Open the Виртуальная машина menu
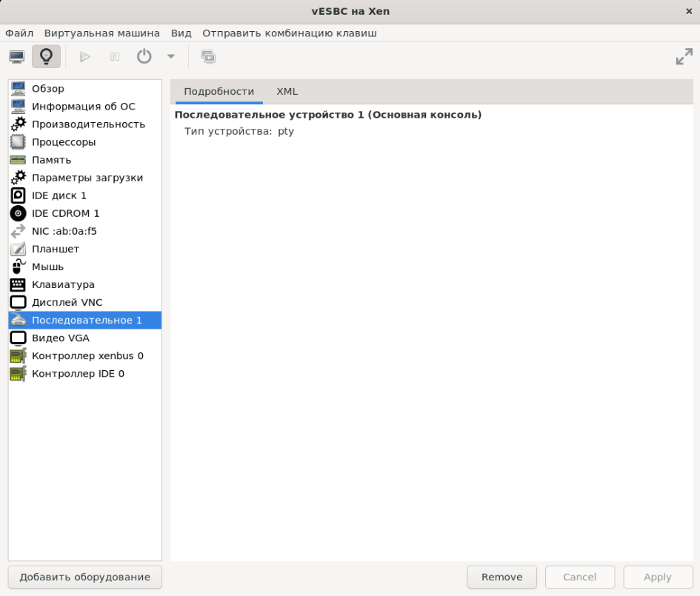The height and width of the screenshot is (596, 700). click(x=101, y=33)
